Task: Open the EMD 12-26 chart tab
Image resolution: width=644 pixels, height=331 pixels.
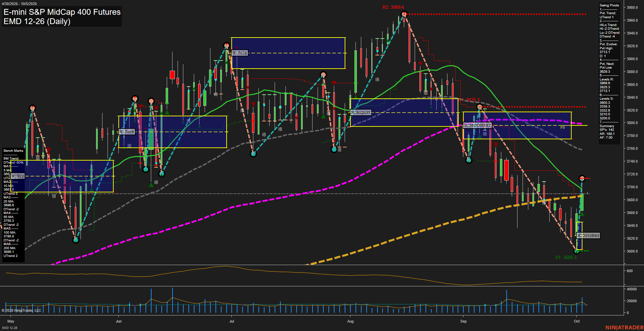Action: 9,328
